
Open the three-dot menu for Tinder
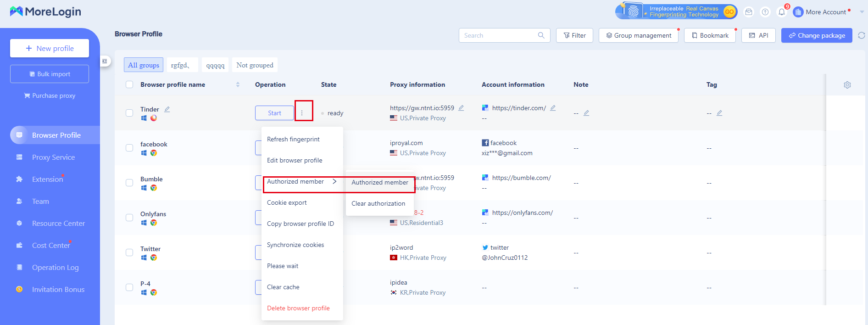[x=302, y=113]
